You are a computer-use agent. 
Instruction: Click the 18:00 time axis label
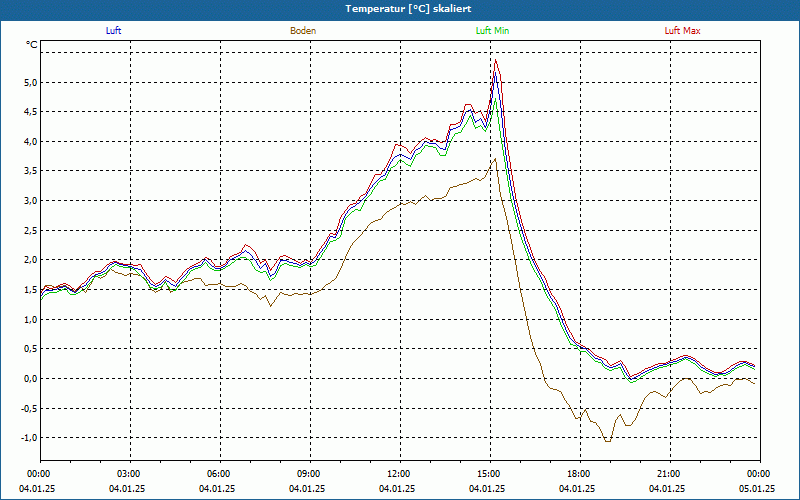[580, 474]
